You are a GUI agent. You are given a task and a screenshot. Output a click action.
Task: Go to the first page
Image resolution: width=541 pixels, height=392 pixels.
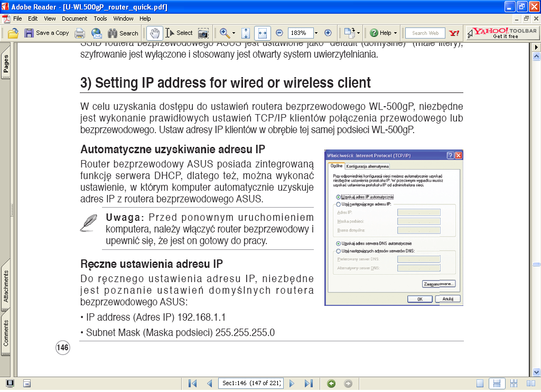pyautogui.click(x=192, y=384)
